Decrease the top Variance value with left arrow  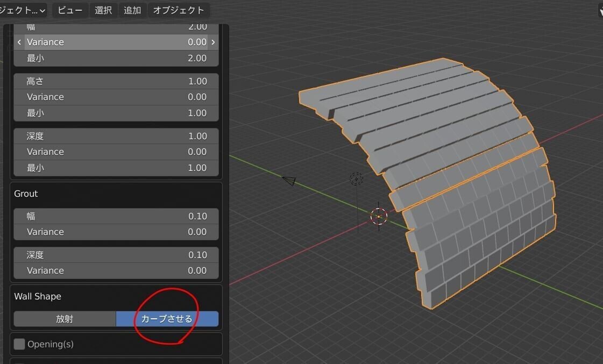point(19,42)
